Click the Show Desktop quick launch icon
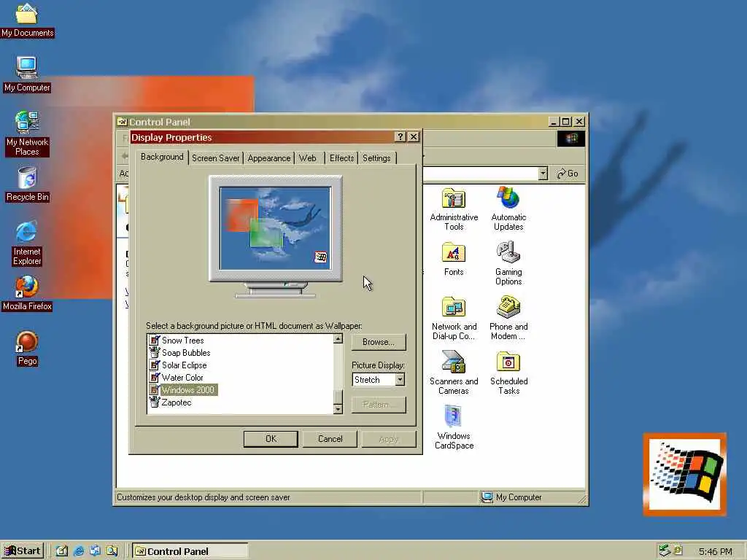Viewport: 747px width, 560px height. (62, 551)
